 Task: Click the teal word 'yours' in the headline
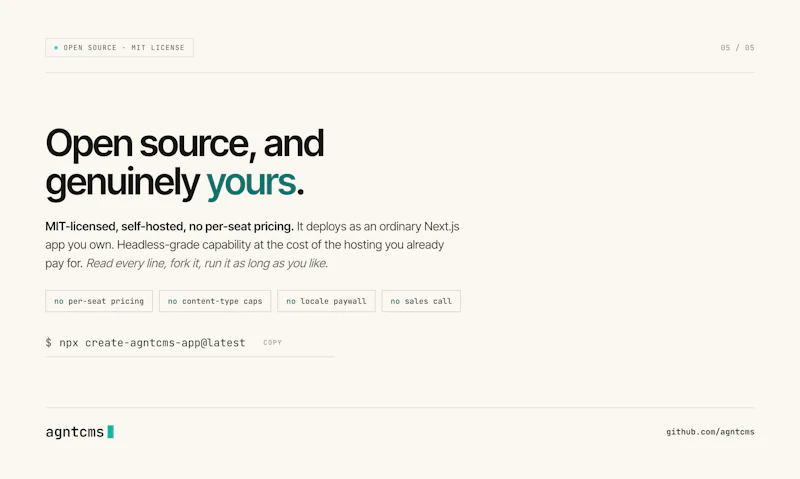pyautogui.click(x=251, y=182)
